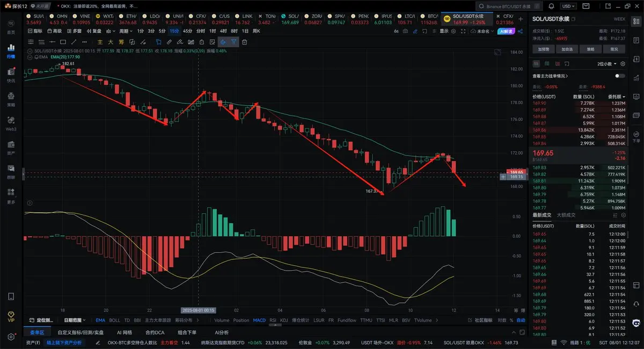644x349 pixels.
Task: Click 链上链下资产分析 button
Action: (x=64, y=343)
